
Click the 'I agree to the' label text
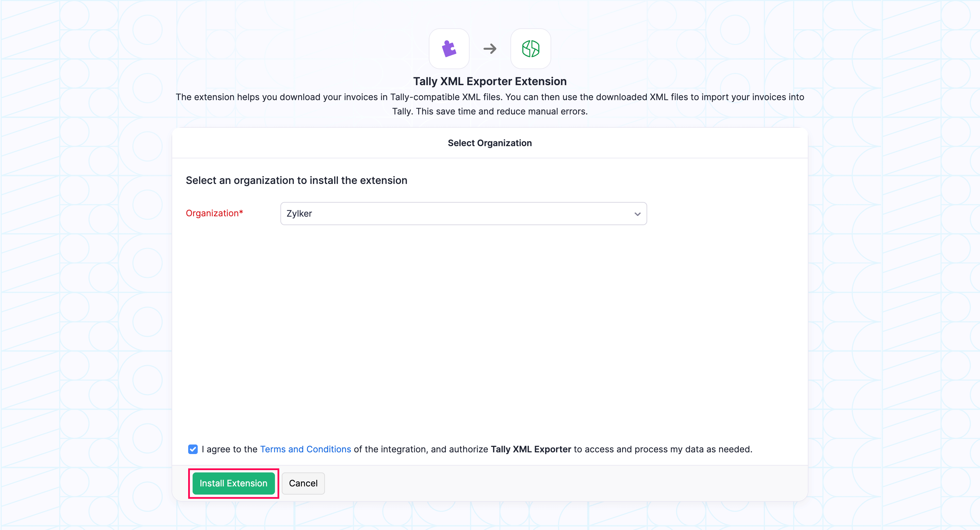(x=230, y=449)
